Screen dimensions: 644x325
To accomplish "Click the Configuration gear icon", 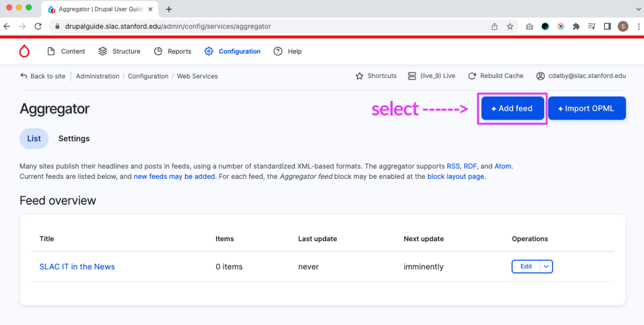I will [x=208, y=51].
